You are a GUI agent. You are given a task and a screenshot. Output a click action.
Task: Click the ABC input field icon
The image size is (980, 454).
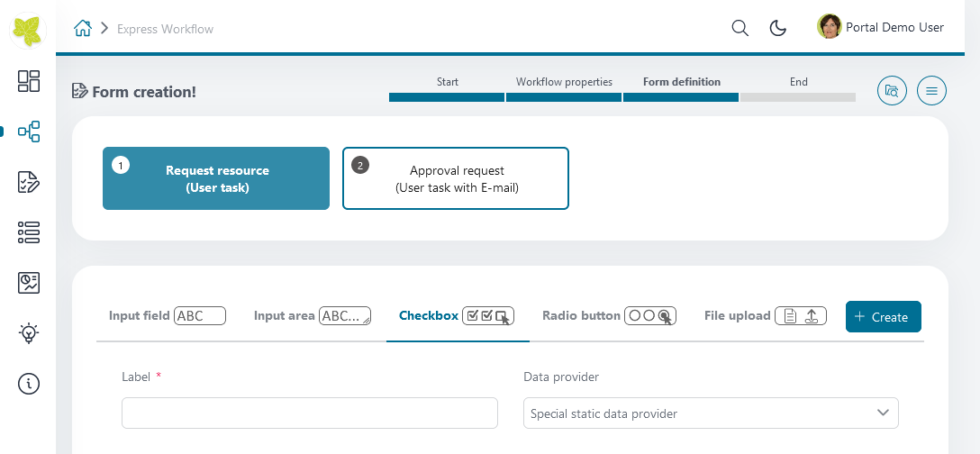point(200,316)
